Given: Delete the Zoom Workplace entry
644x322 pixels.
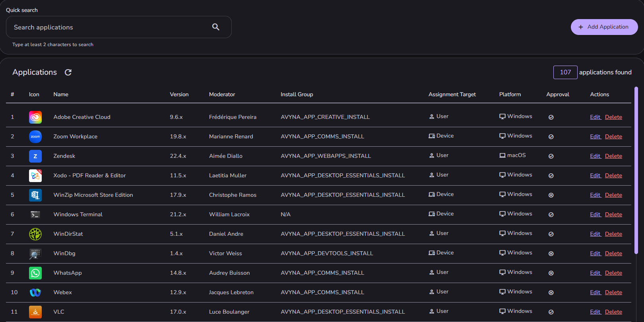Looking at the screenshot, I should click(x=613, y=137).
